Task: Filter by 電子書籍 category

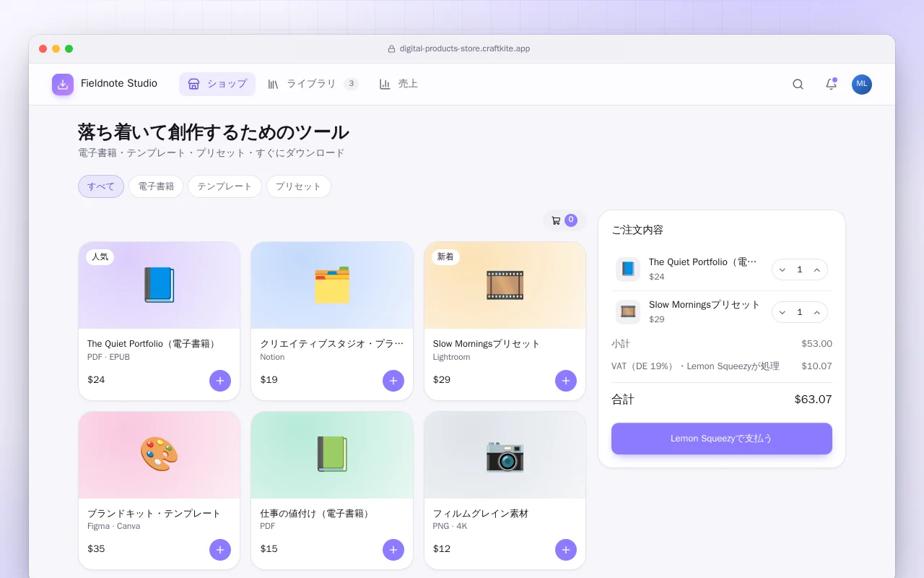Action: (x=156, y=186)
